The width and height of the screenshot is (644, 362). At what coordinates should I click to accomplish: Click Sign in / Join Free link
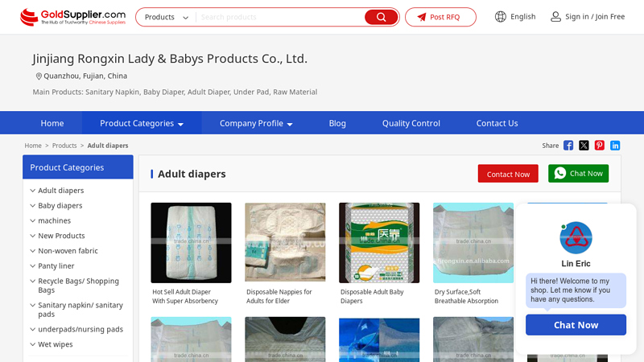[595, 17]
